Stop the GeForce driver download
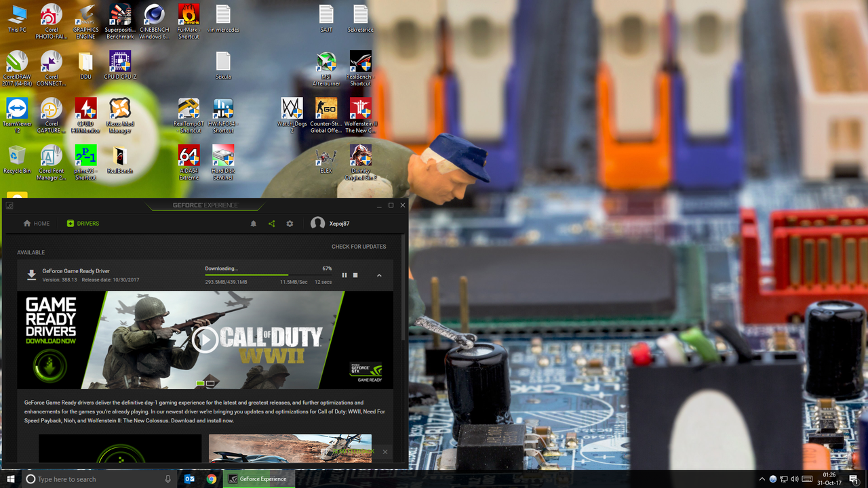The image size is (868, 488). pos(355,275)
